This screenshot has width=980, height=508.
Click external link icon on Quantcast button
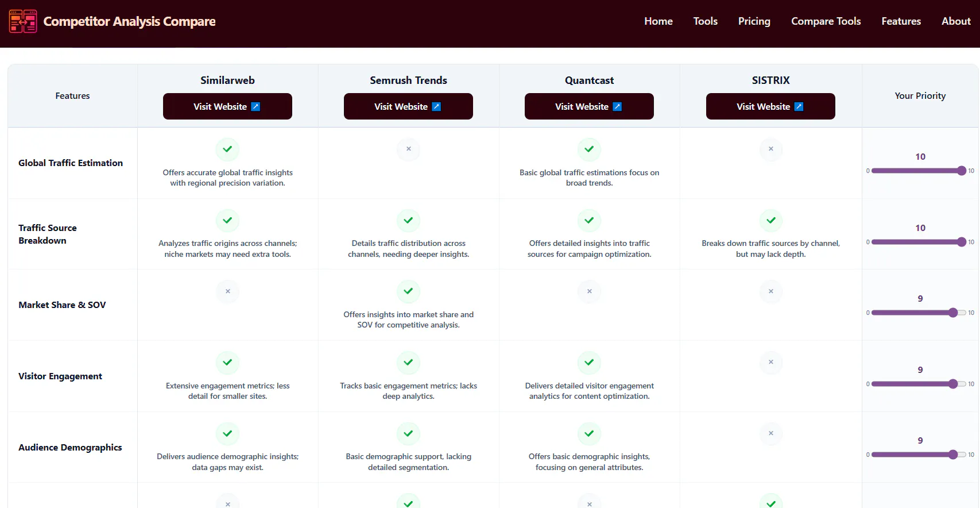[x=618, y=107]
